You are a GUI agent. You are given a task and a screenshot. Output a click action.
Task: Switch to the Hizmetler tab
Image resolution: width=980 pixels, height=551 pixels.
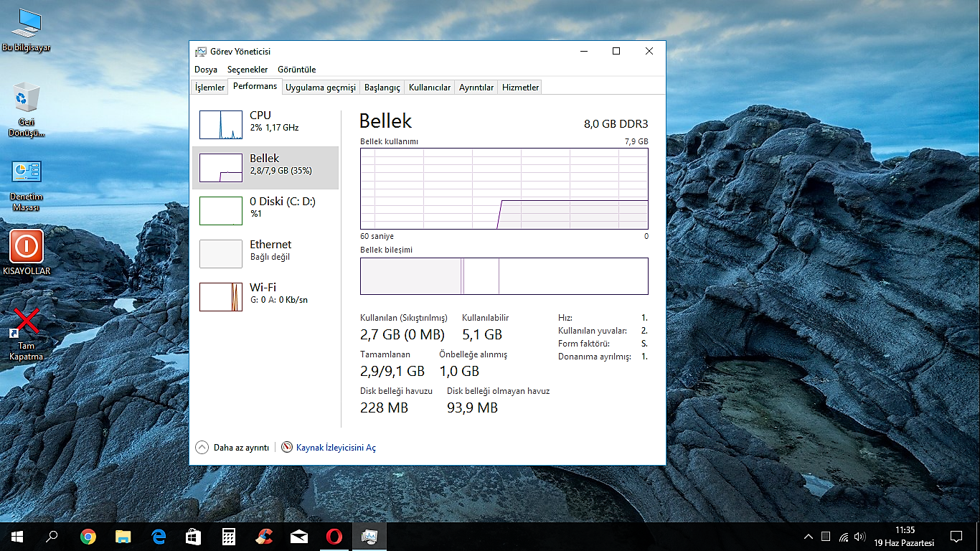[520, 88]
